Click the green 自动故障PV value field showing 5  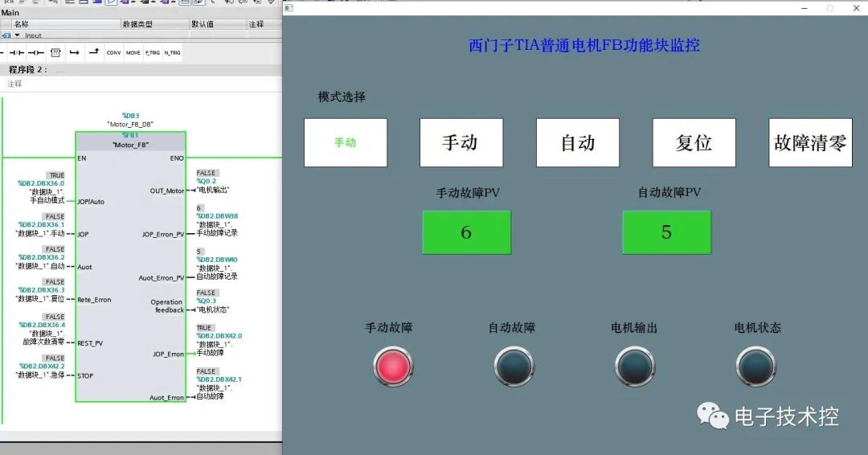[x=666, y=232]
